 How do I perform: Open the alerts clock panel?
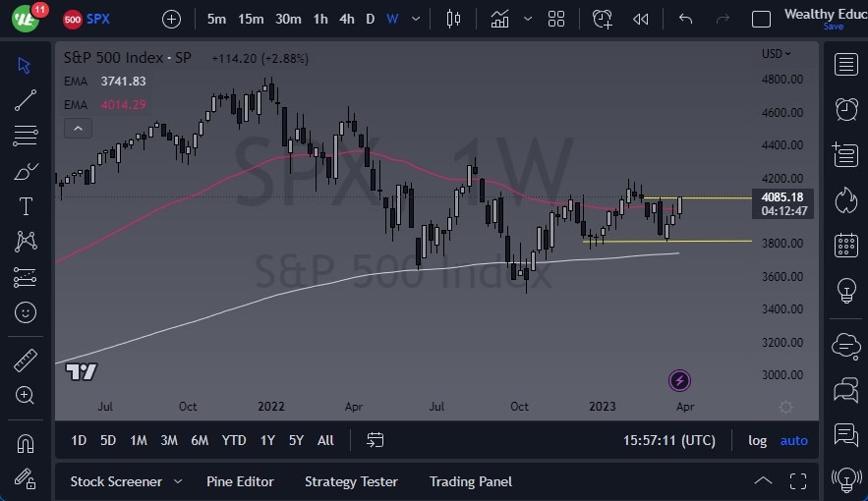click(844, 108)
